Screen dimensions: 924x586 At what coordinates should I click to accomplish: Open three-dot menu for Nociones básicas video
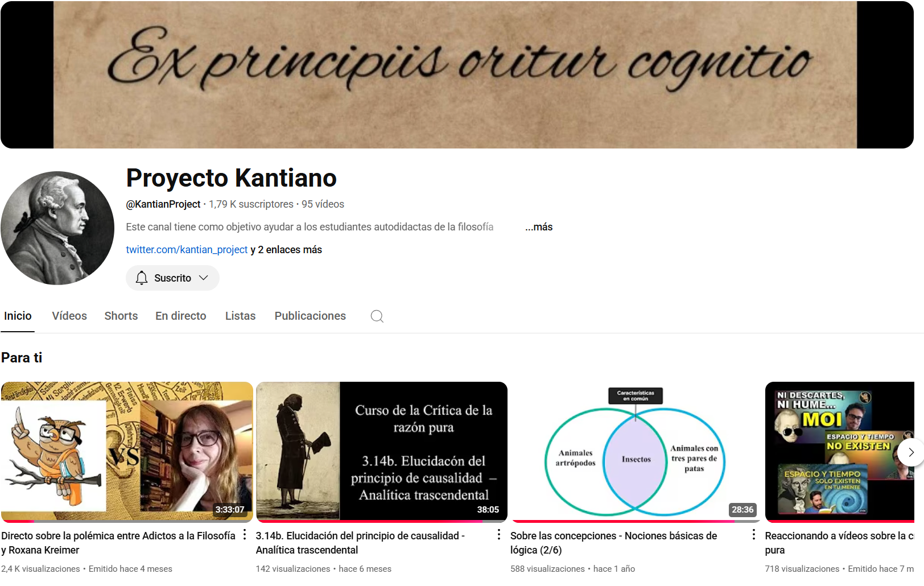pyautogui.click(x=753, y=535)
